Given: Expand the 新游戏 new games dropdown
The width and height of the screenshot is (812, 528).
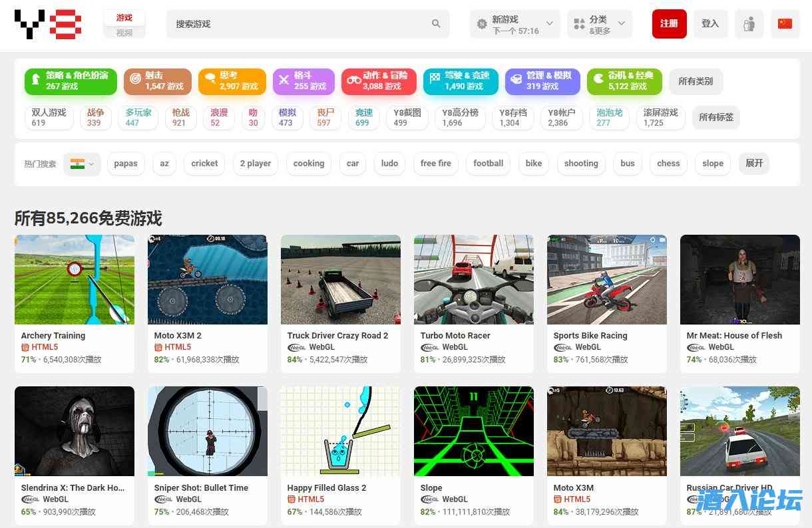Looking at the screenshot, I should (516, 24).
